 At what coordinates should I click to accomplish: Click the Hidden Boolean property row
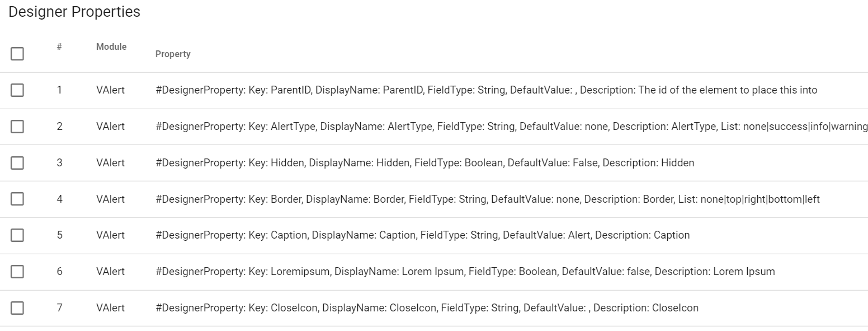click(425, 163)
